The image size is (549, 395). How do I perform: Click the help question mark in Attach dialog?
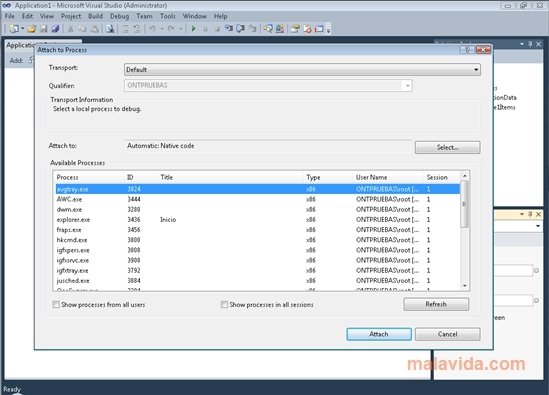coord(467,50)
